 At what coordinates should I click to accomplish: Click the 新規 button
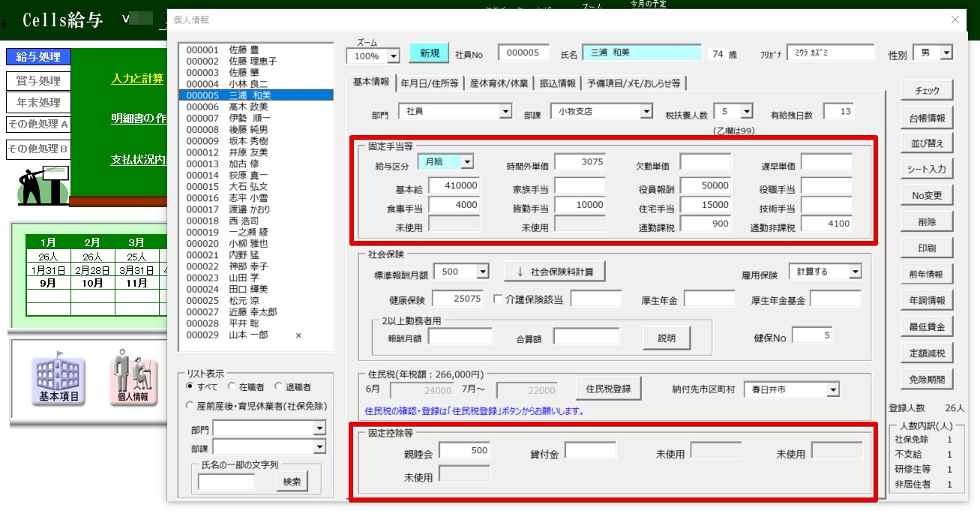point(429,53)
